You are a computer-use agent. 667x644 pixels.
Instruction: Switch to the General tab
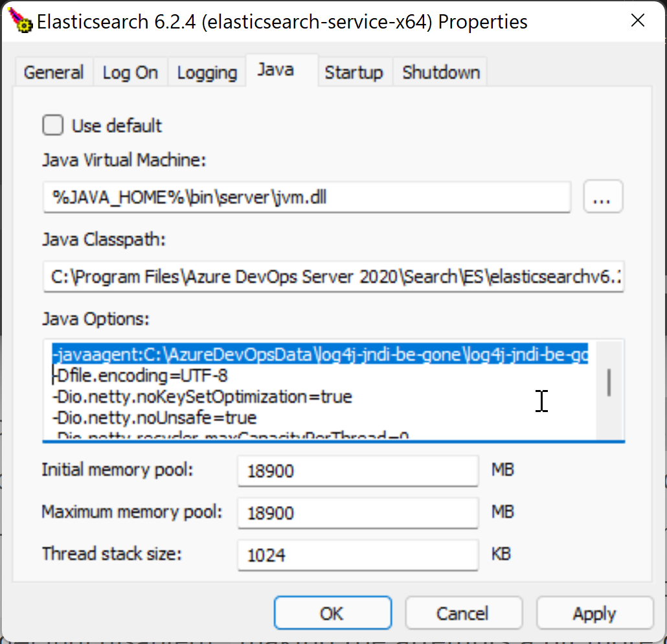tap(54, 73)
